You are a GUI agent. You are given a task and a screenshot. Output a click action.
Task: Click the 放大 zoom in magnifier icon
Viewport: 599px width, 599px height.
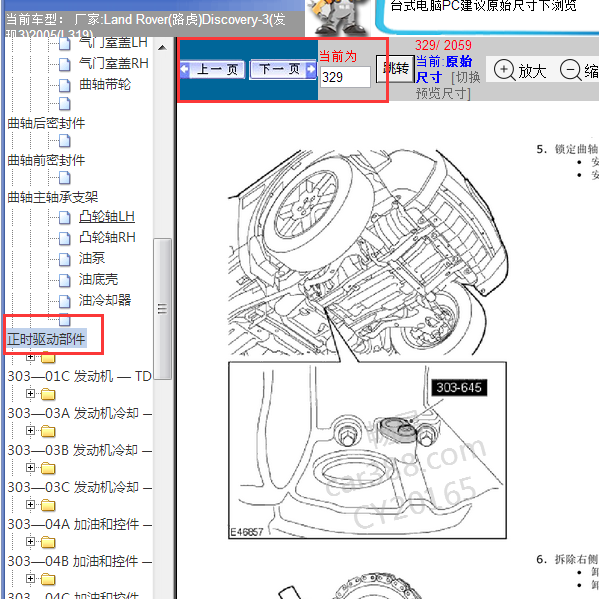tap(504, 70)
